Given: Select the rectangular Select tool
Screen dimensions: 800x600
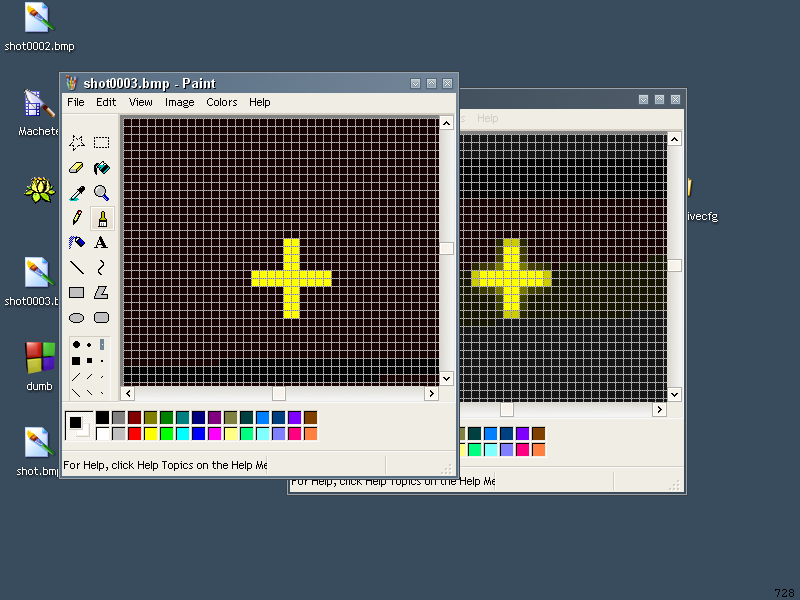Looking at the screenshot, I should tap(101, 143).
